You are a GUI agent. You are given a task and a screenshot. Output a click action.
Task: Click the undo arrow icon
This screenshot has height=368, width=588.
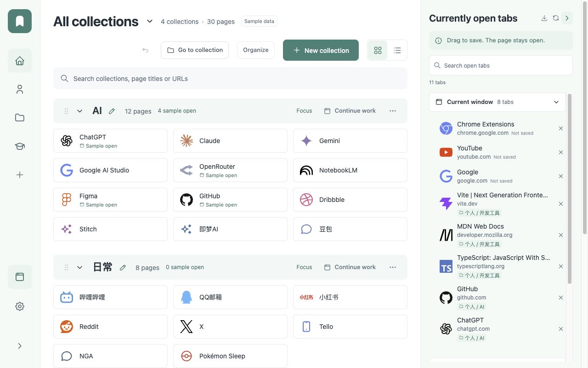(x=146, y=50)
